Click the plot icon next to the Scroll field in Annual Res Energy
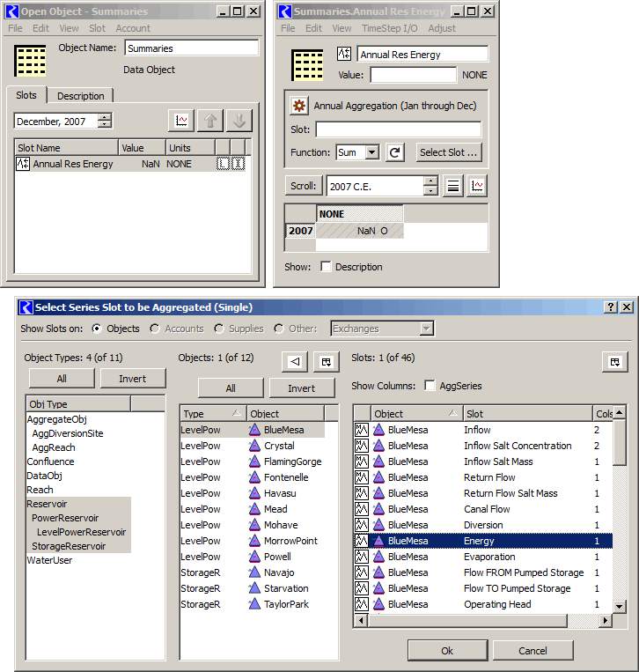 (x=477, y=186)
